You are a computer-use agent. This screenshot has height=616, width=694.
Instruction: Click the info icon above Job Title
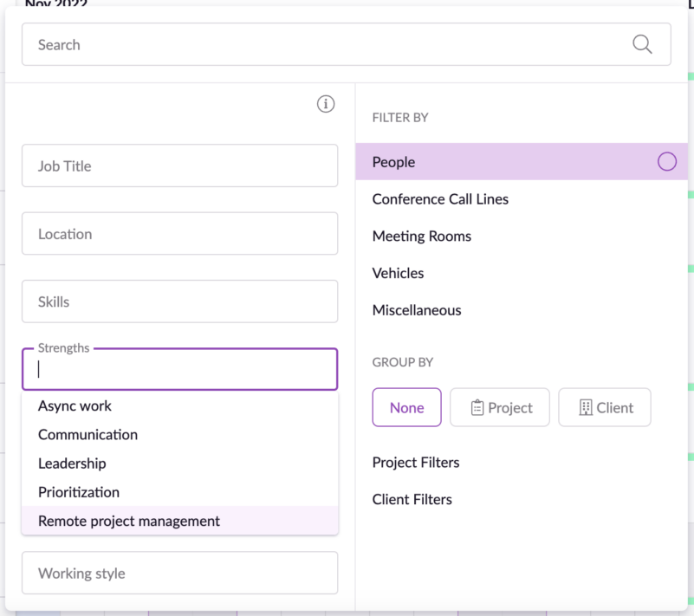coord(326,103)
